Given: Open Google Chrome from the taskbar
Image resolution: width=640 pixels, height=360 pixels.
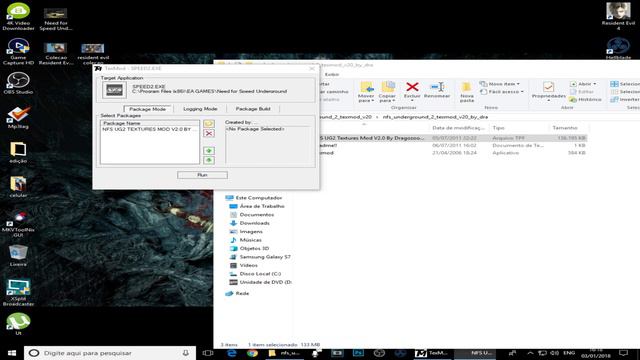Looking at the screenshot, I should coord(252,353).
